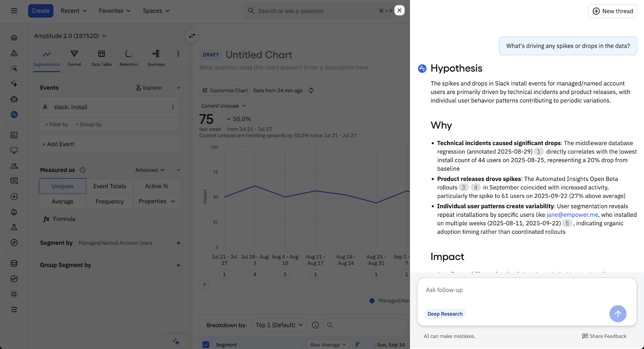Open the bottom sparkle AI floating button

[176, 342]
